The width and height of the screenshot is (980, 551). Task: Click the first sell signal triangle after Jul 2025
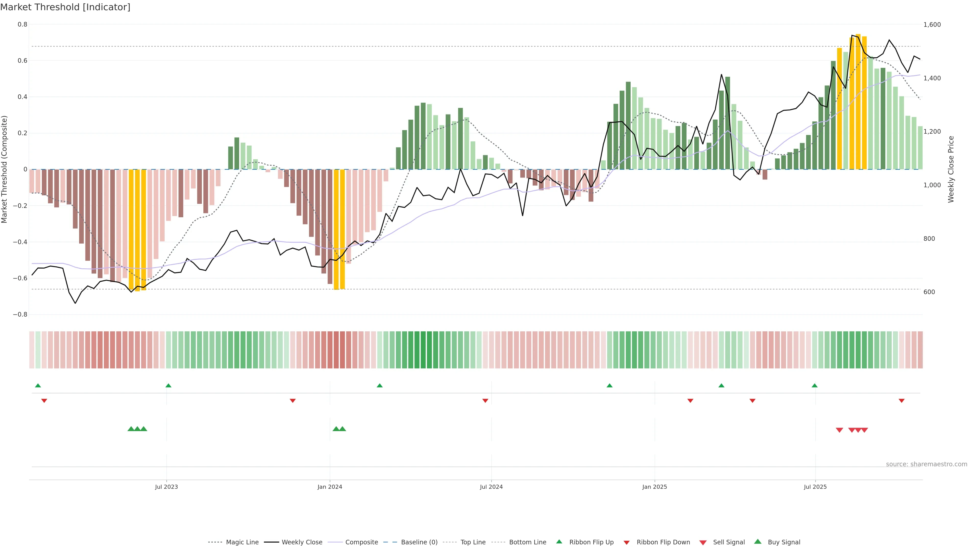[839, 430]
